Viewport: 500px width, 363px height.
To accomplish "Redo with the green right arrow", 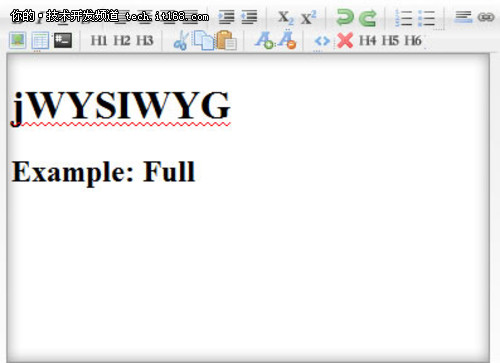I will [368, 17].
